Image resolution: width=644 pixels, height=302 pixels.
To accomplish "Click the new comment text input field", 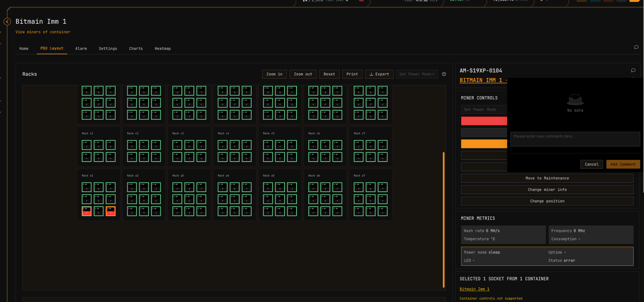I will point(575,139).
